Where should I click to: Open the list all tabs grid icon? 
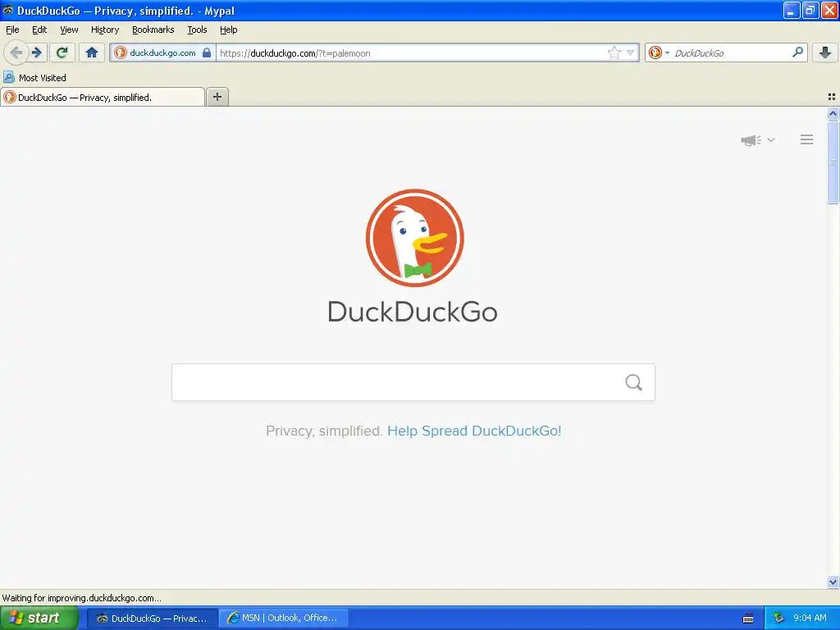[x=832, y=97]
